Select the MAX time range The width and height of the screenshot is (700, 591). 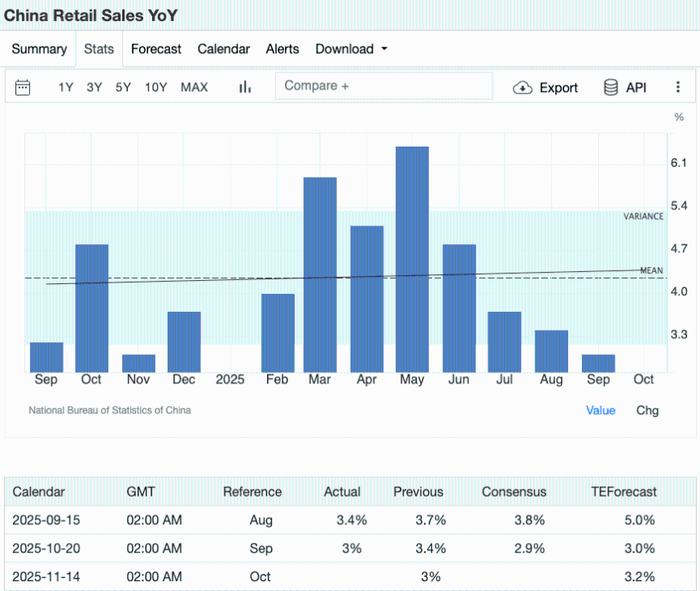pos(194,87)
